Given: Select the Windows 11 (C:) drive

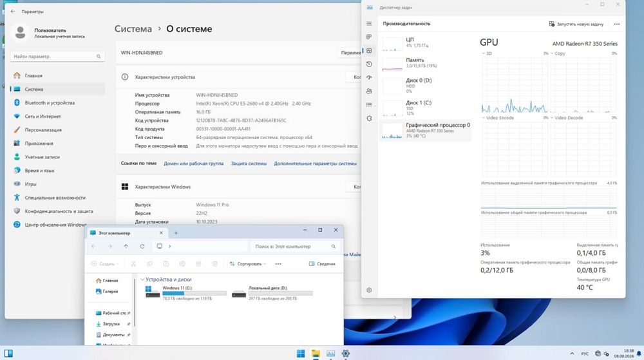Looking at the screenshot, I should click(x=185, y=293).
